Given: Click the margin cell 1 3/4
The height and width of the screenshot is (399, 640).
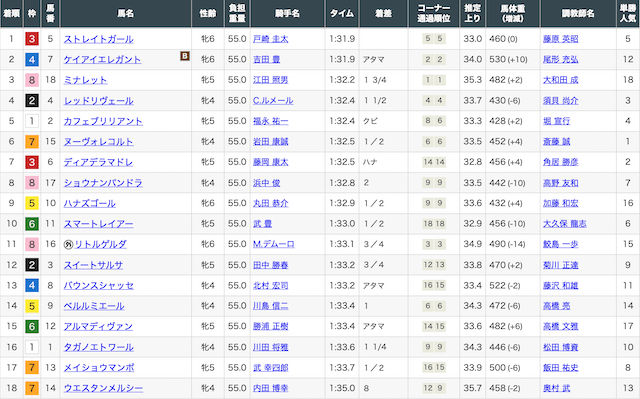Looking at the screenshot, I should pos(375,80).
